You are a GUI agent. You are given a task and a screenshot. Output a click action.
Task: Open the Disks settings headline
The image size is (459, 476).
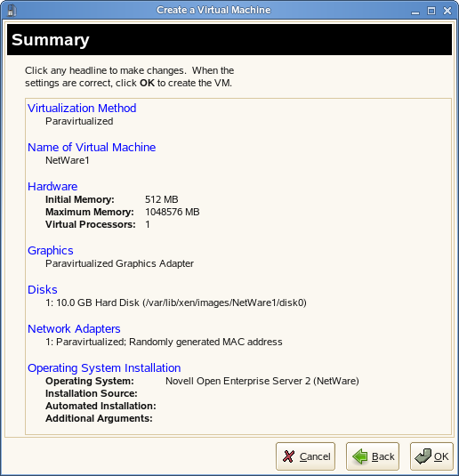[43, 290]
